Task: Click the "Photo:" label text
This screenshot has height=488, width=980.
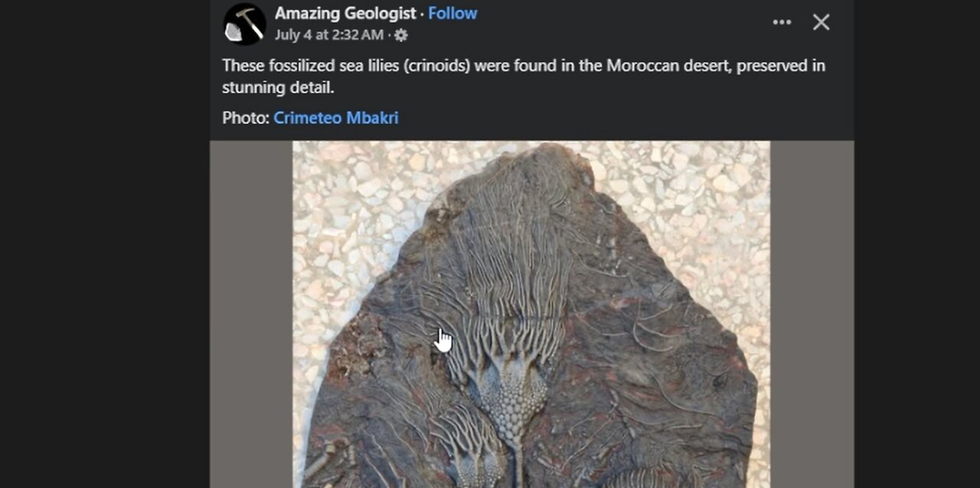Action: tap(246, 118)
